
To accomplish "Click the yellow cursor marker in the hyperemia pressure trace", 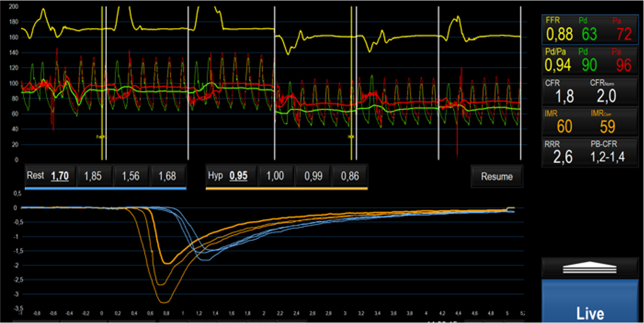I will [x=351, y=136].
